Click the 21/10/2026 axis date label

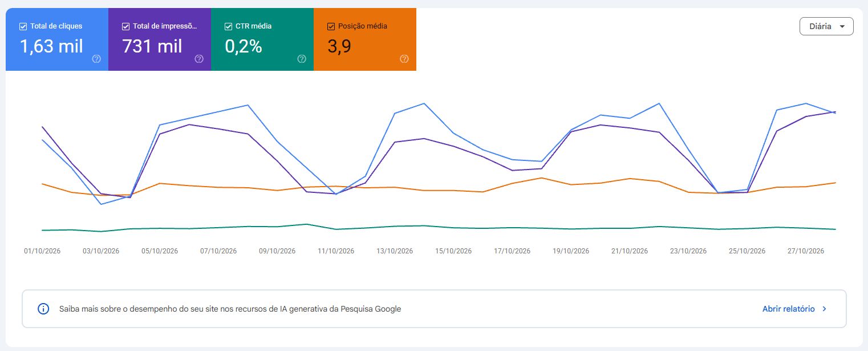click(x=630, y=251)
